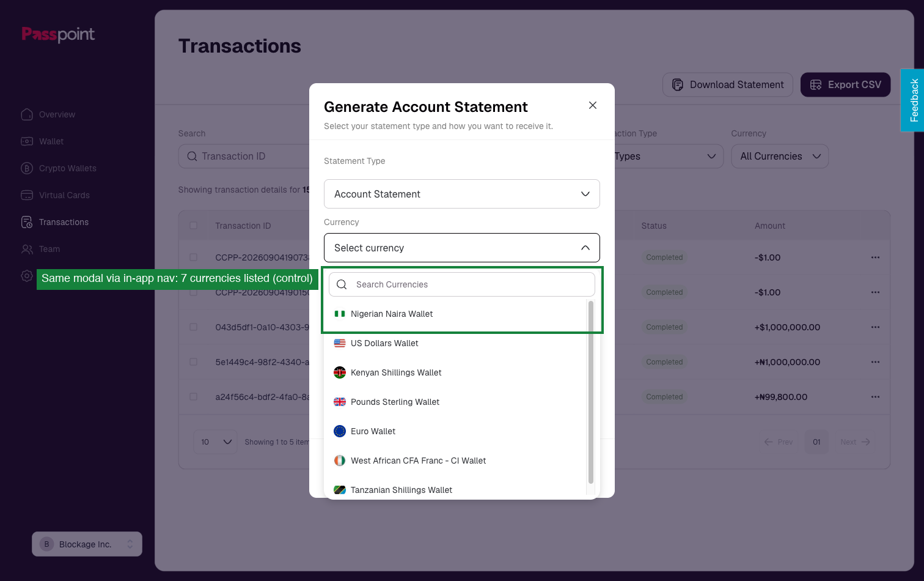Check the a24f56c4 transaction row checkbox
Screen dimensions: 924x581
click(x=194, y=397)
